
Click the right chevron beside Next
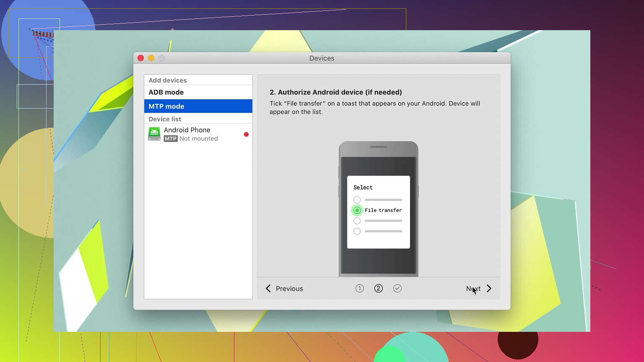click(x=489, y=289)
